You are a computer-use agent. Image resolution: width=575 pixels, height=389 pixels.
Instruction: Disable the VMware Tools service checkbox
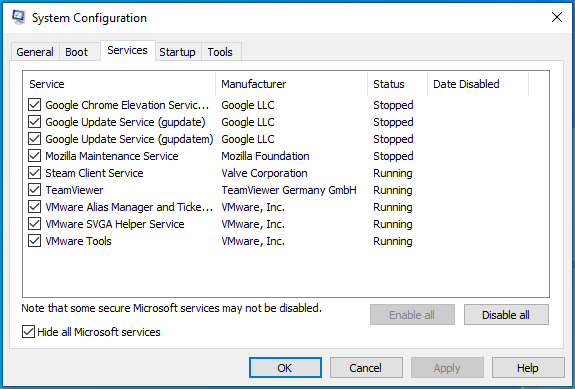34,241
